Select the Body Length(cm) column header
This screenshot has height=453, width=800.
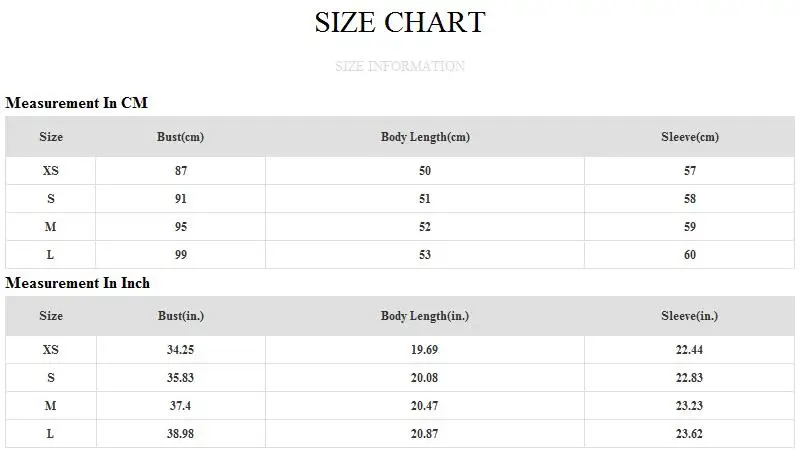coord(425,137)
